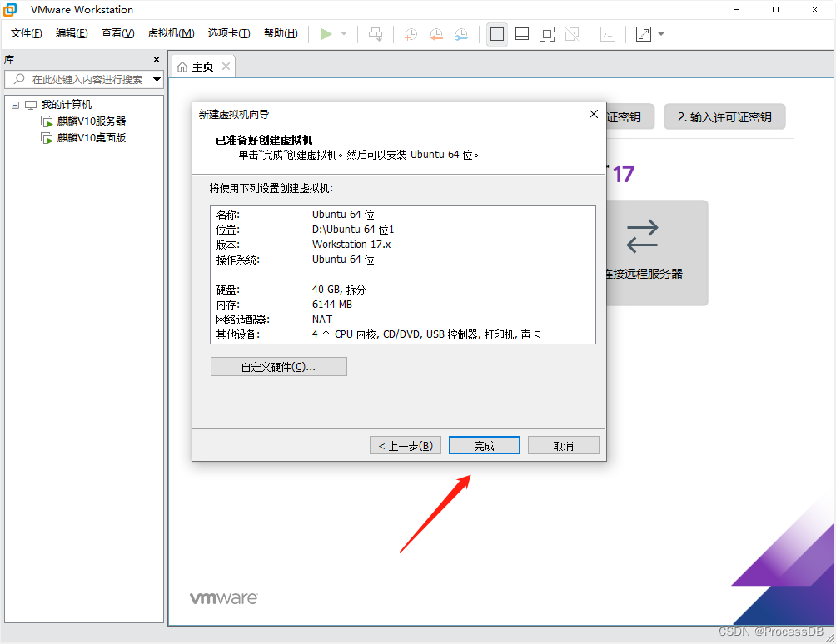Click the stretch guest display icon
This screenshot has width=836, height=644.
pyautogui.click(x=644, y=35)
